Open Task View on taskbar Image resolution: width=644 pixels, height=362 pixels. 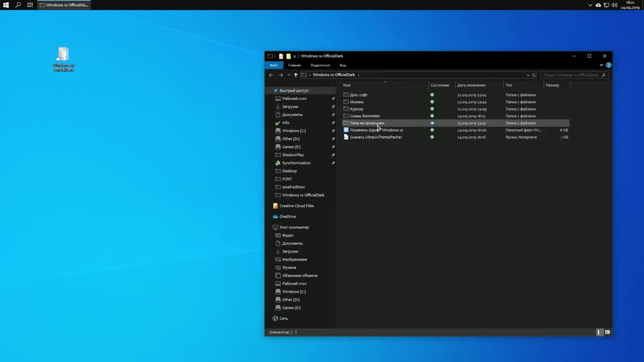click(x=30, y=5)
